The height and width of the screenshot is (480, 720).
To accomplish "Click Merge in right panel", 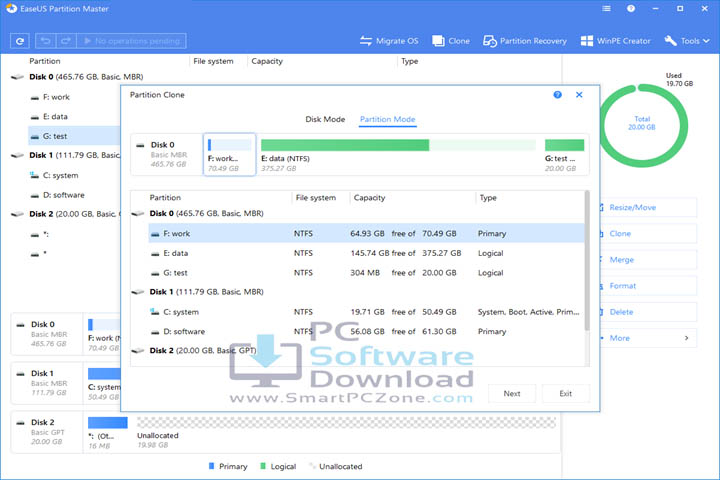I will (648, 260).
